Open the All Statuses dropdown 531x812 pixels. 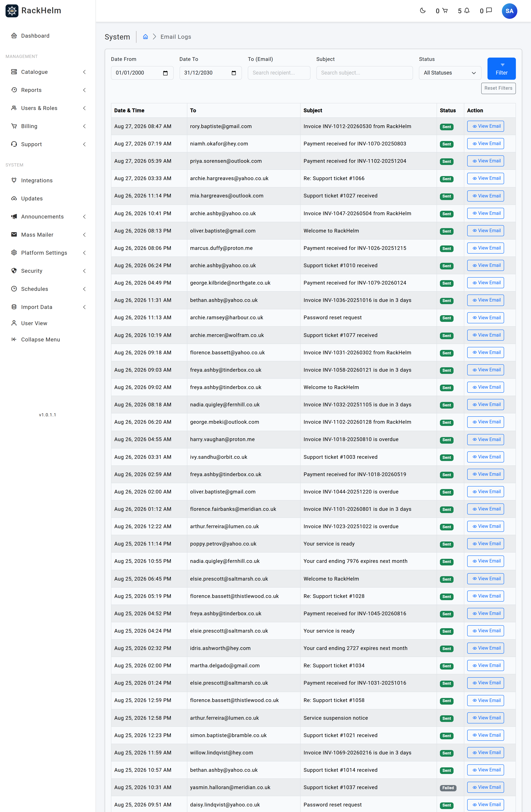click(x=450, y=73)
